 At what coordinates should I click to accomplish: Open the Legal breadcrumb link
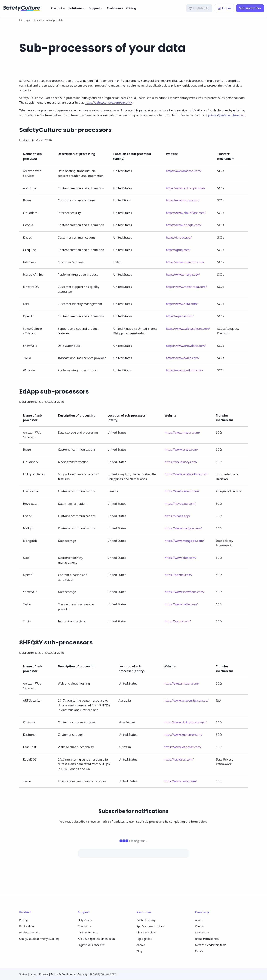click(28, 20)
